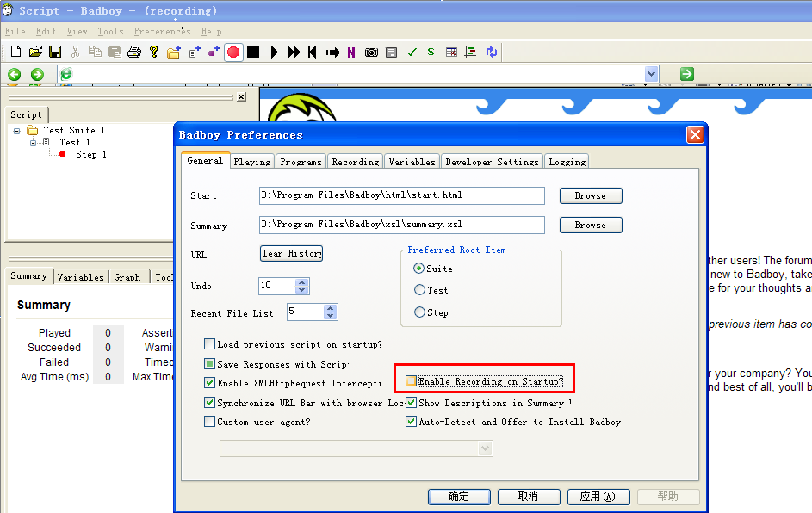Collapse the Test 1 tree node
The width and height of the screenshot is (812, 513).
click(33, 143)
